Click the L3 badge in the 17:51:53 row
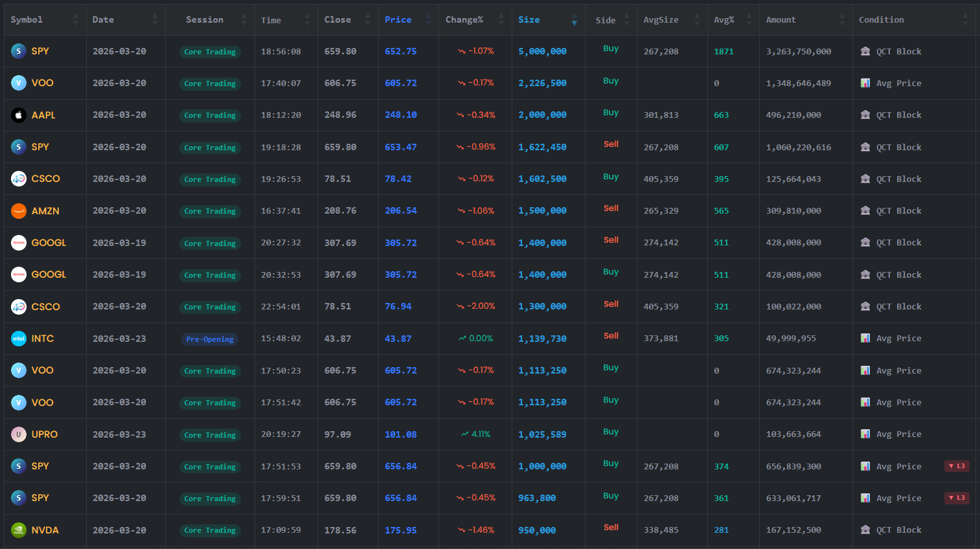 (957, 466)
